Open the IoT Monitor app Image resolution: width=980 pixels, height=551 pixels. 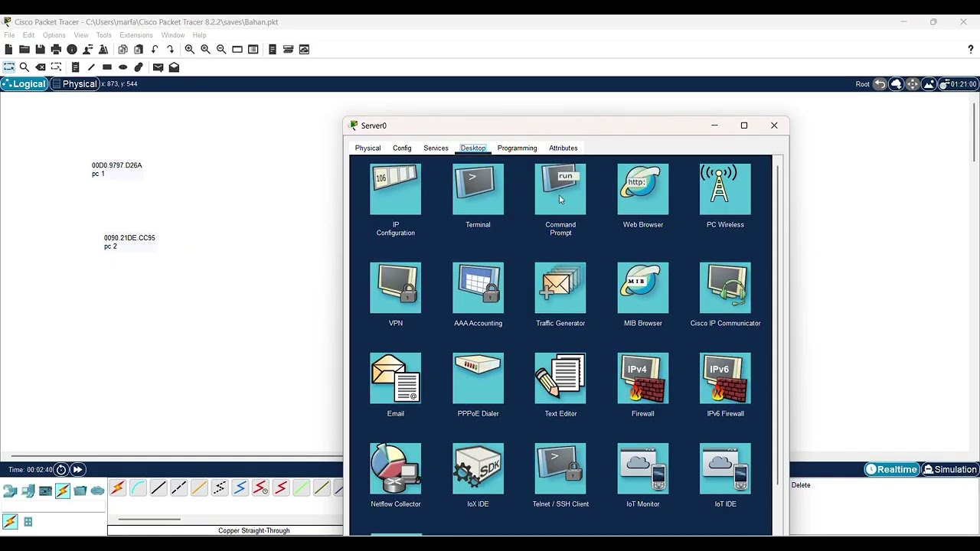[643, 468]
